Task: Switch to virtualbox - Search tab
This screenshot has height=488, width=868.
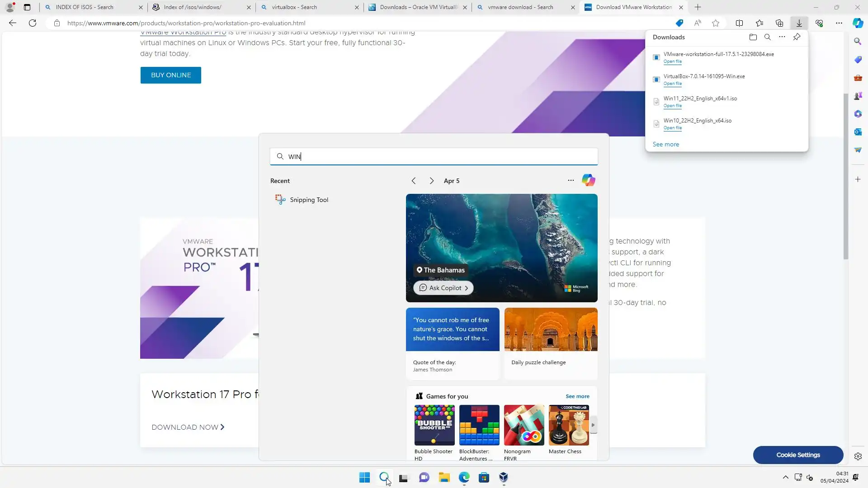Action: click(294, 7)
